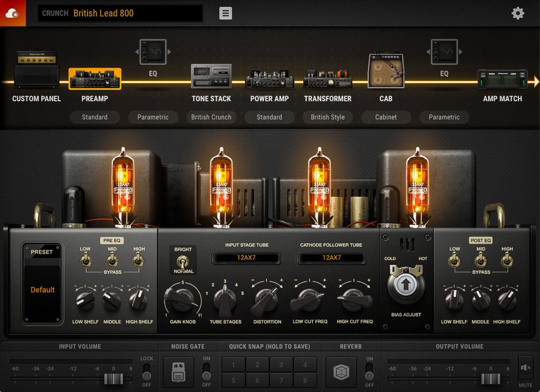Select the Transformer module icon
The width and height of the screenshot is (540, 392).
pos(327,79)
